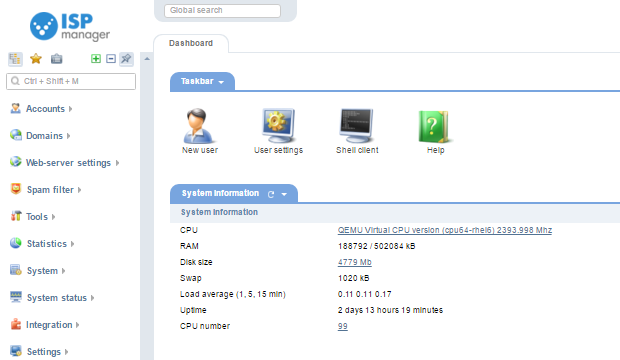
Task: Expand the Spam filter section
Action: [x=79, y=190]
